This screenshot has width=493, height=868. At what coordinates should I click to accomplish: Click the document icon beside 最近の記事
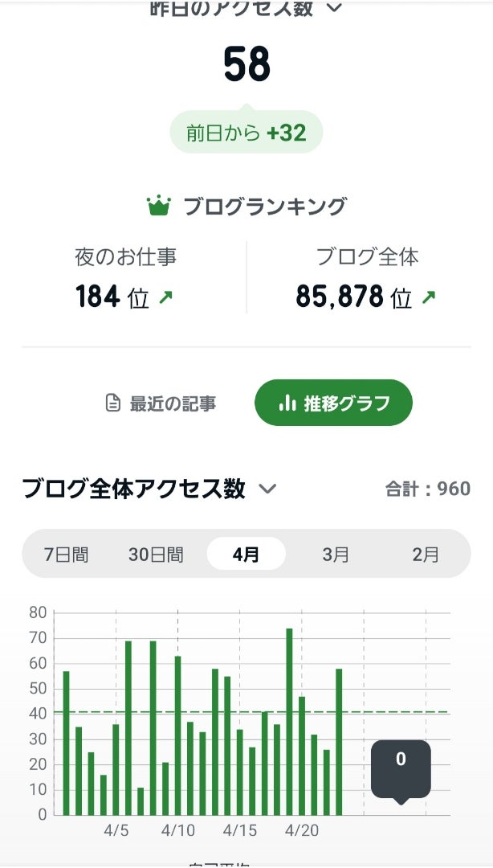coord(113,403)
